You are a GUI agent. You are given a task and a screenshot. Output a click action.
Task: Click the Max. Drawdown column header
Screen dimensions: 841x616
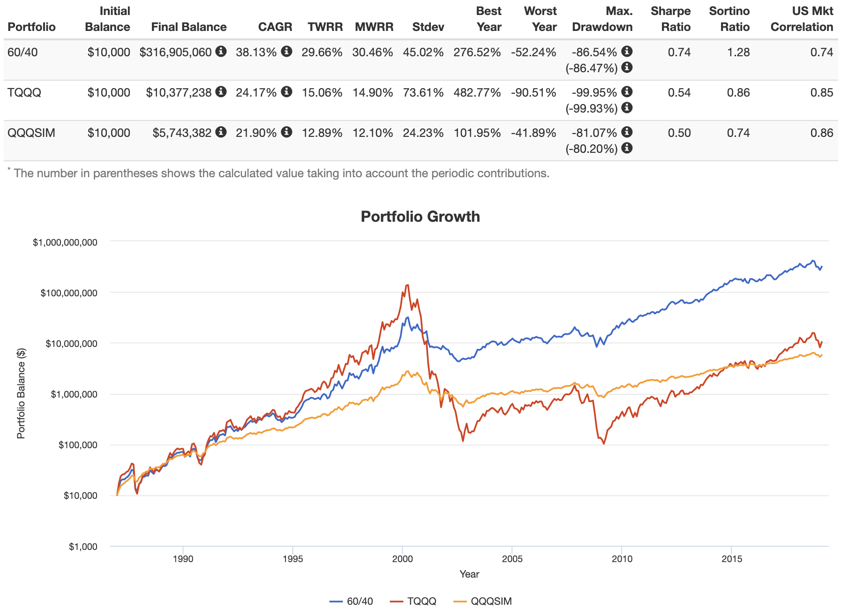pyautogui.click(x=602, y=19)
